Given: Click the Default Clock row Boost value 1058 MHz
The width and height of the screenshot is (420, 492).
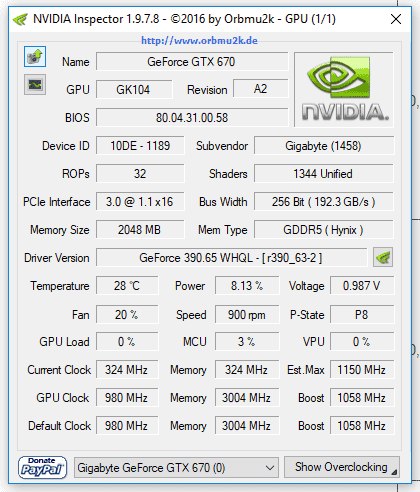Looking at the screenshot, I should click(x=362, y=425).
